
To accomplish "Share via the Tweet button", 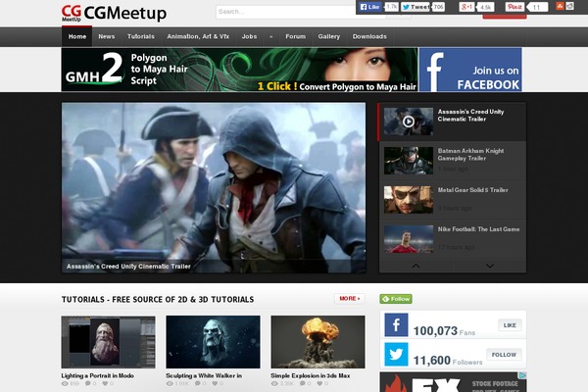I will [416, 7].
